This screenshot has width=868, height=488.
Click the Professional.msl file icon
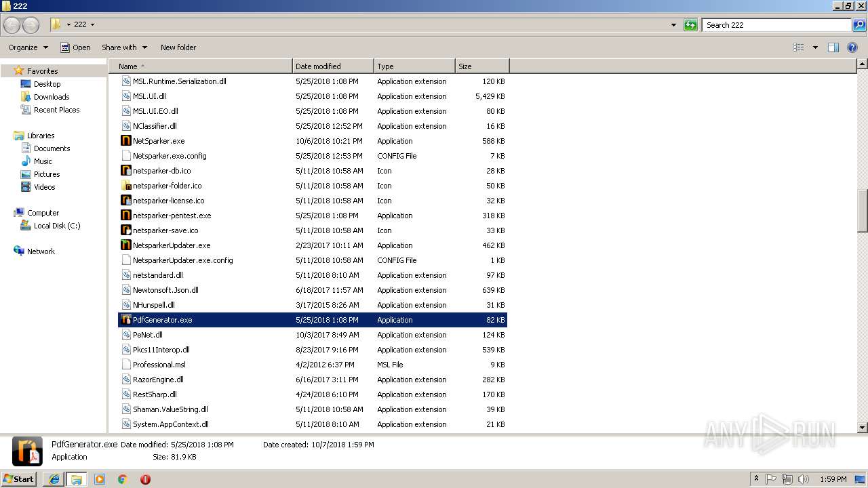[x=125, y=365]
